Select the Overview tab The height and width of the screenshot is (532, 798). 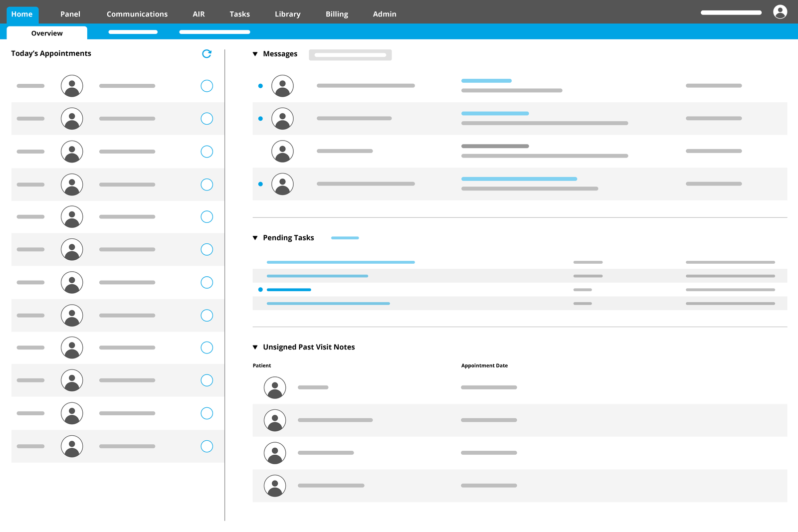click(x=46, y=33)
